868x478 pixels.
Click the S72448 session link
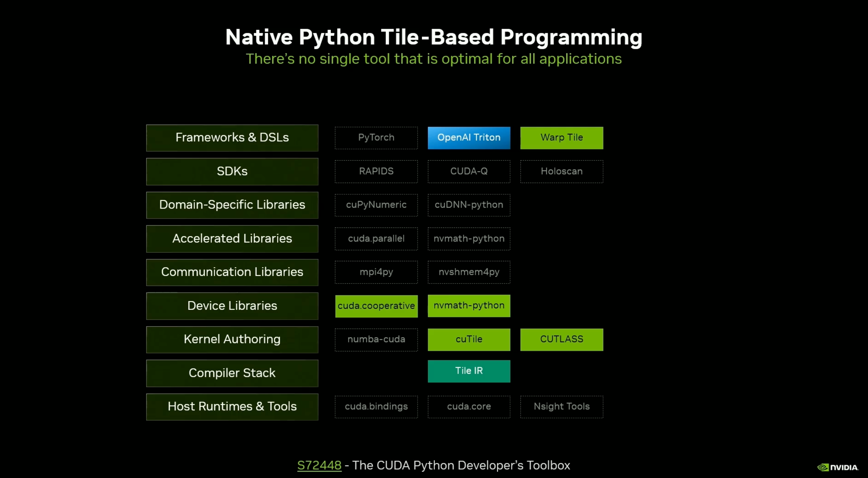(x=319, y=465)
